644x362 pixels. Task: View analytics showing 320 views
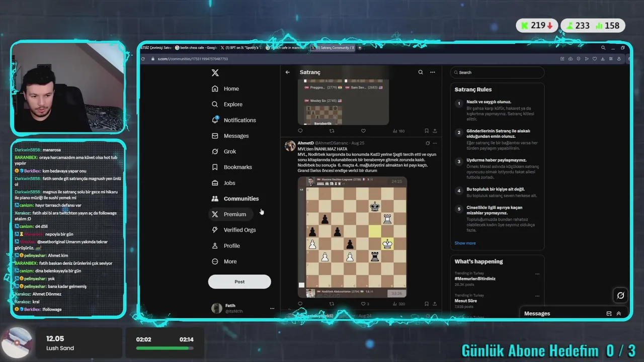click(398, 304)
